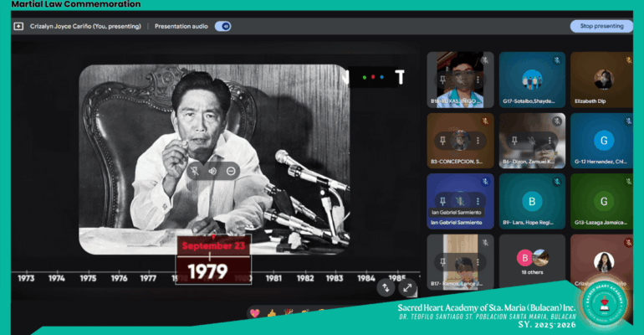Click year 1976 on the timeline
Viewport: 644px width, 335px height.
point(119,278)
